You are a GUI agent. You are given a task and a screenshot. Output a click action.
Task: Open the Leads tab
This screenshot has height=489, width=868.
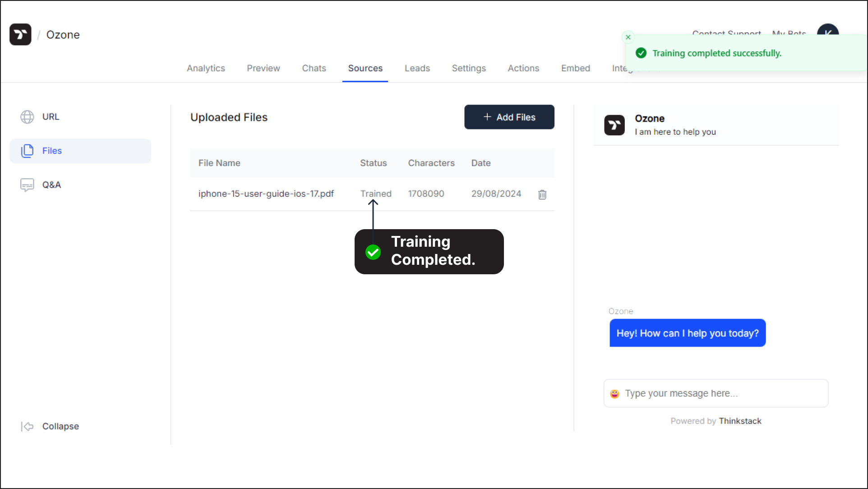(417, 68)
